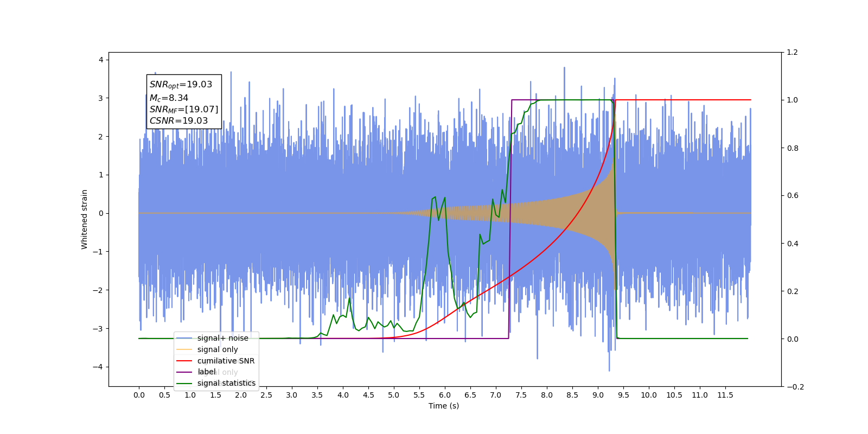Click the x-axis tick label 0.0
This screenshot has width=868, height=434.
click(139, 395)
